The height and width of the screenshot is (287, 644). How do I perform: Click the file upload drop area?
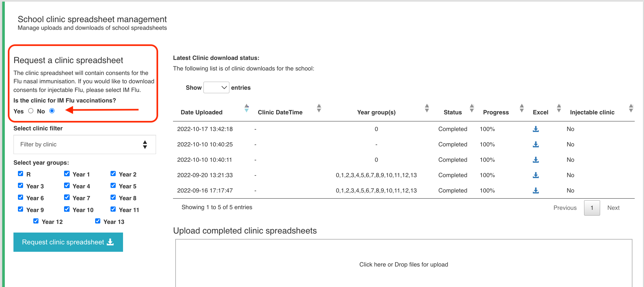[404, 264]
